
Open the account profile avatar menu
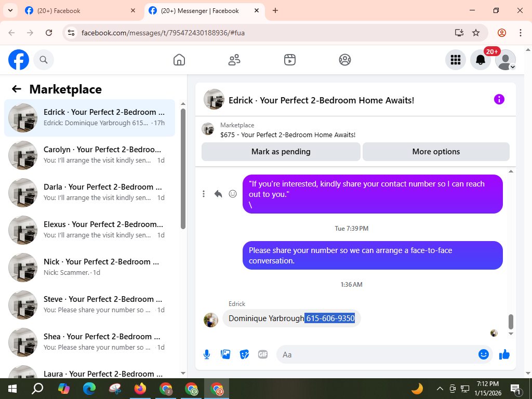[x=506, y=60]
